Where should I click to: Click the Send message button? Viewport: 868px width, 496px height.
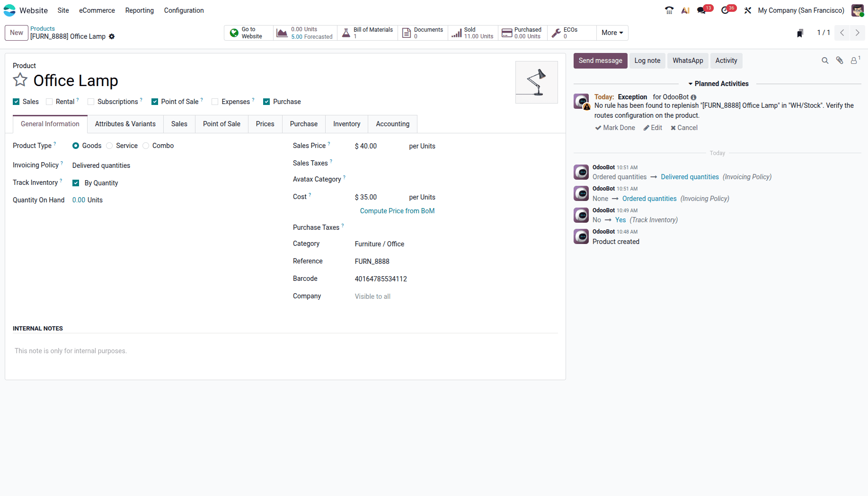(601, 61)
